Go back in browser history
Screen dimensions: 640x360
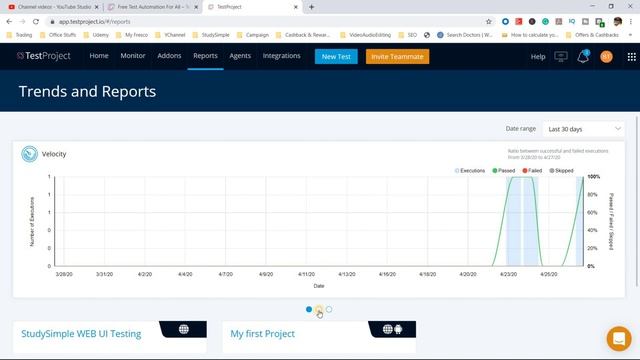[x=9, y=22]
